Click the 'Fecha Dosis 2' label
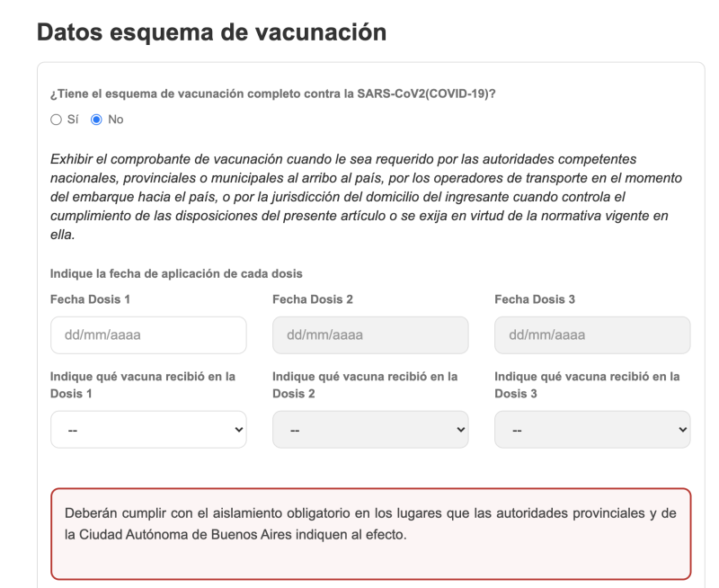 point(313,299)
